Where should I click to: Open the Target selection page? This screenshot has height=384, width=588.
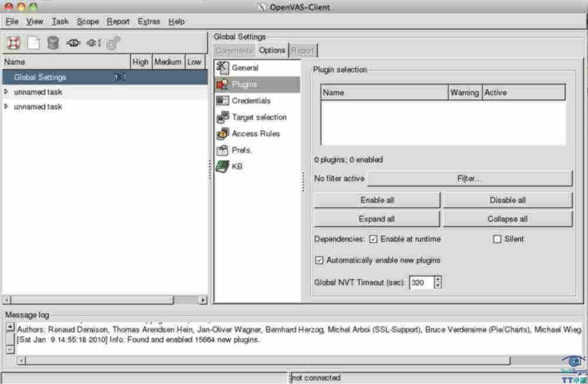(257, 117)
